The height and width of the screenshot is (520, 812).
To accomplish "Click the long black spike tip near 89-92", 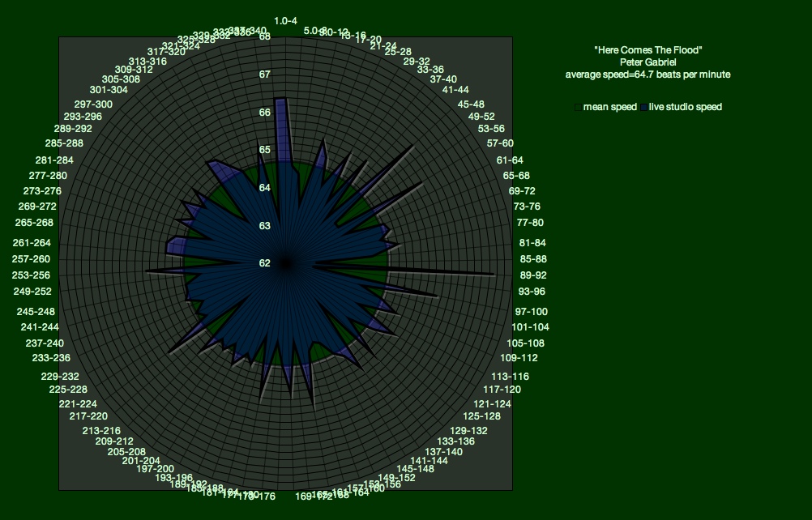I will [494, 275].
